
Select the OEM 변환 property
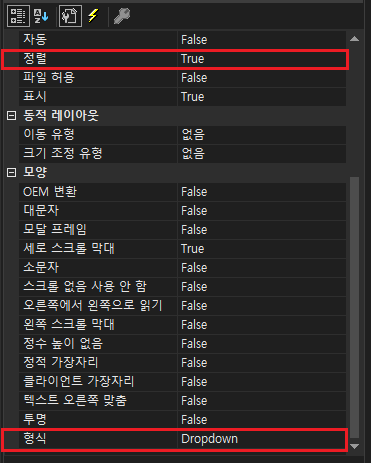pyautogui.click(x=50, y=192)
